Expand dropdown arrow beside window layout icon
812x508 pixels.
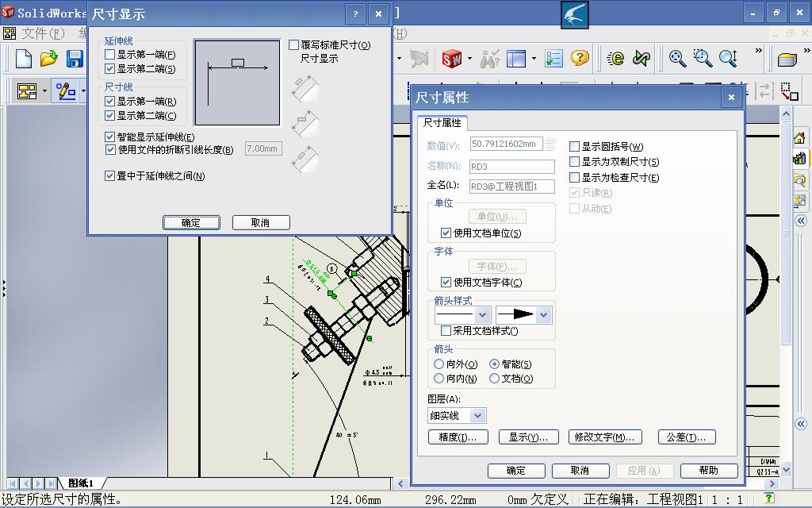[534, 59]
